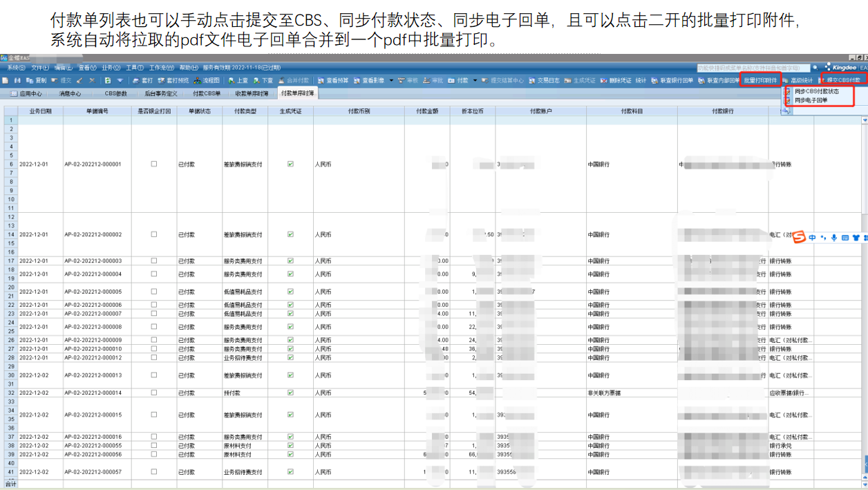Screen dimensions: 868x490
Task: Click 上查 trace-up button
Action: (238, 80)
